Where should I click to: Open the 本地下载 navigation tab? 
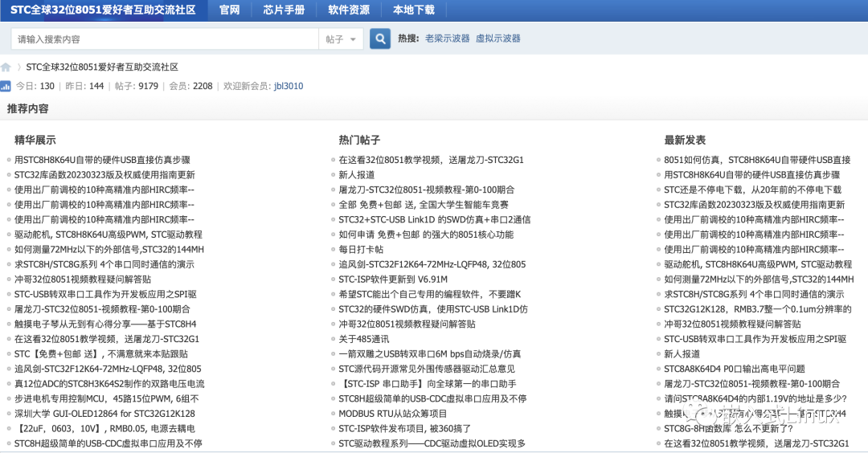tap(414, 10)
